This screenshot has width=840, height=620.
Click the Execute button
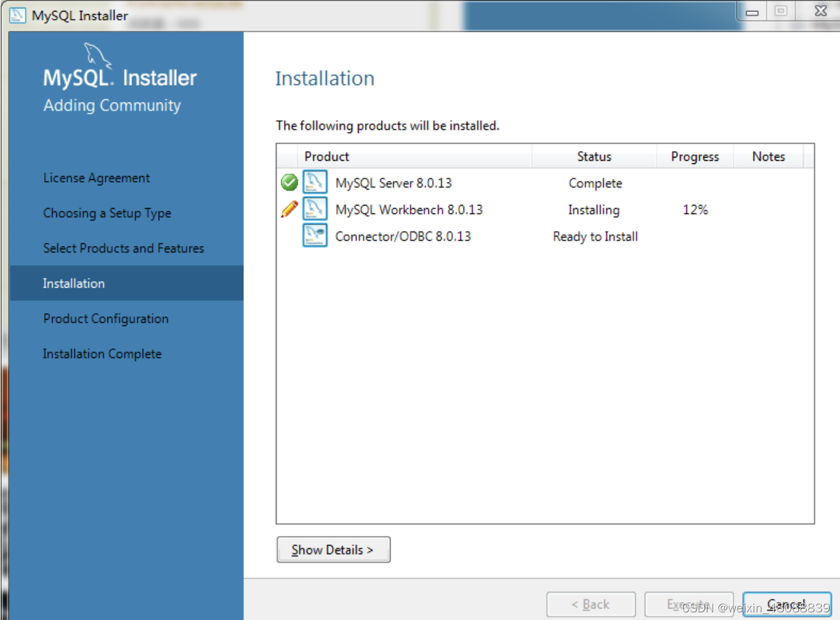[689, 605]
